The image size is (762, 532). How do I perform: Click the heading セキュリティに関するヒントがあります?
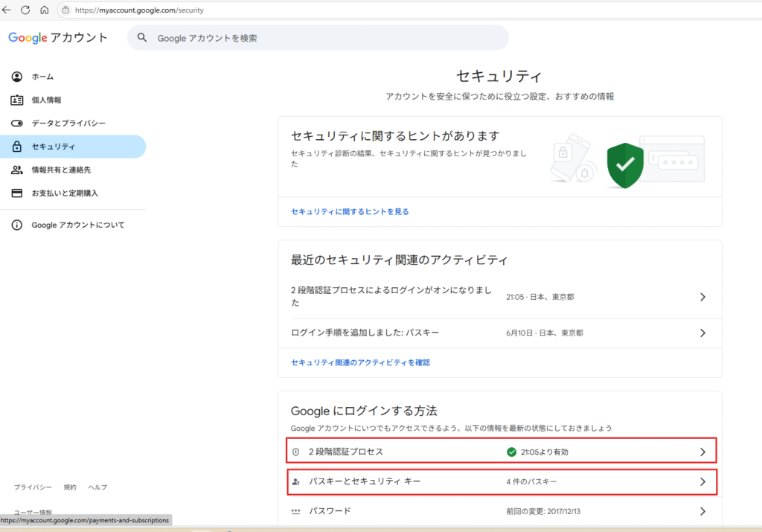(395, 136)
